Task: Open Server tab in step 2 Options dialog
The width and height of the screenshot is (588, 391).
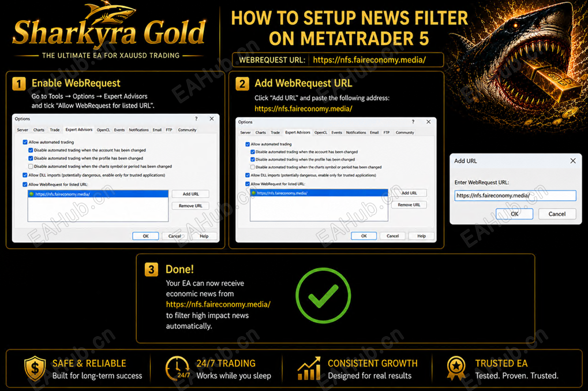Action: [x=246, y=132]
